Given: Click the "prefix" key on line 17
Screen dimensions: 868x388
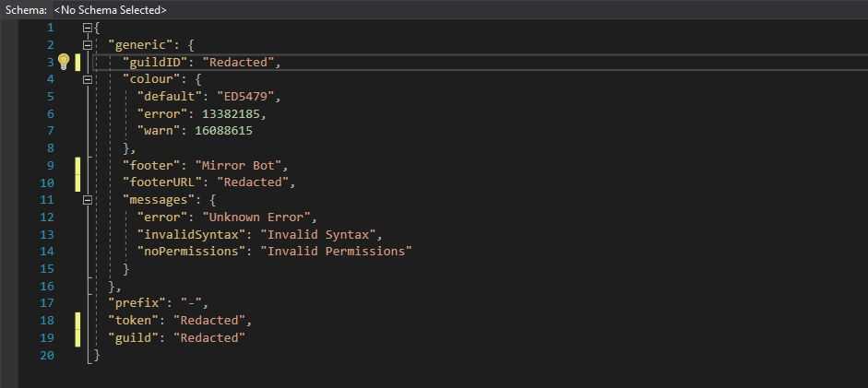Looking at the screenshot, I should click(x=137, y=303).
